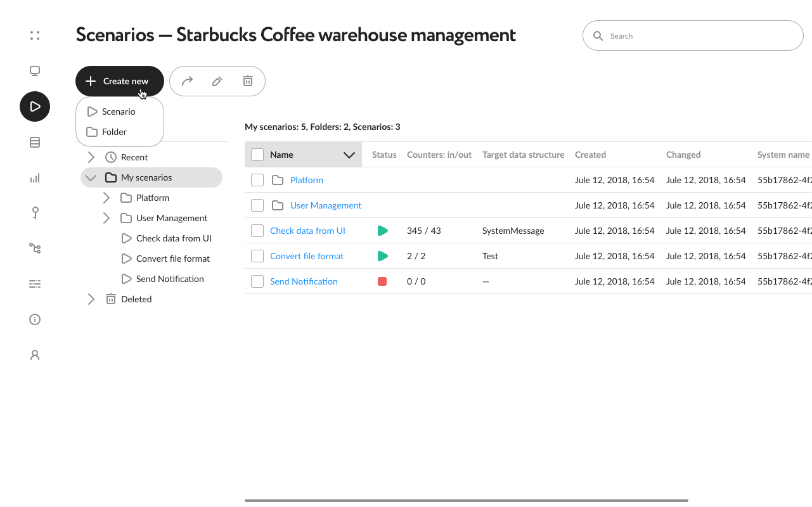
Task: Open the key icon in sidebar
Action: pos(35,213)
